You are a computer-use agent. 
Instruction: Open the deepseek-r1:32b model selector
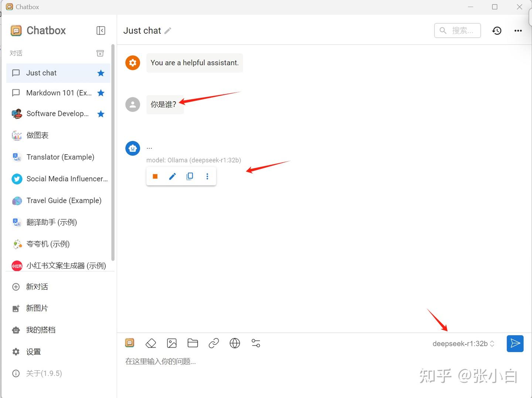[463, 344]
